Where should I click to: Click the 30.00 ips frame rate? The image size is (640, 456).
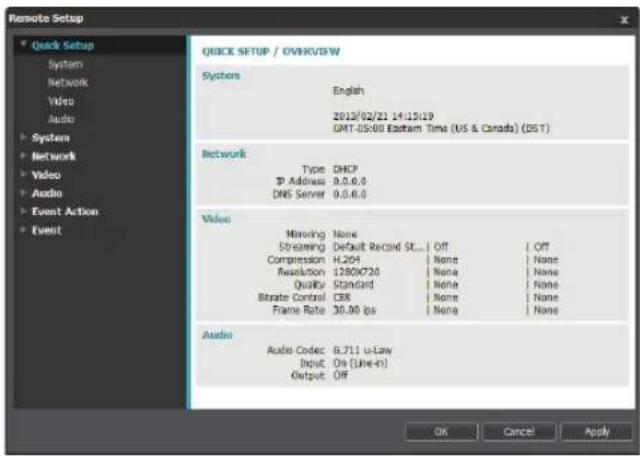pos(354,310)
